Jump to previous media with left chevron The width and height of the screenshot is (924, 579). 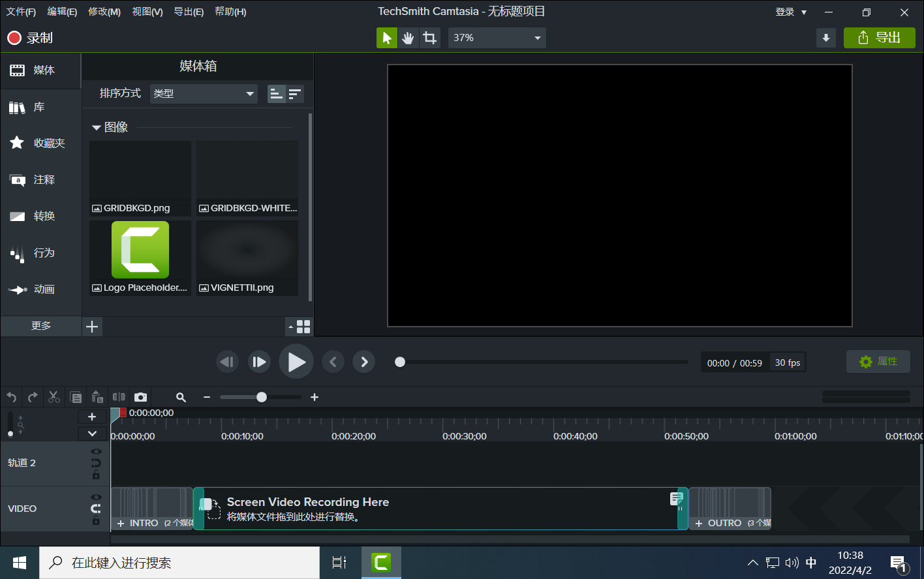point(333,362)
